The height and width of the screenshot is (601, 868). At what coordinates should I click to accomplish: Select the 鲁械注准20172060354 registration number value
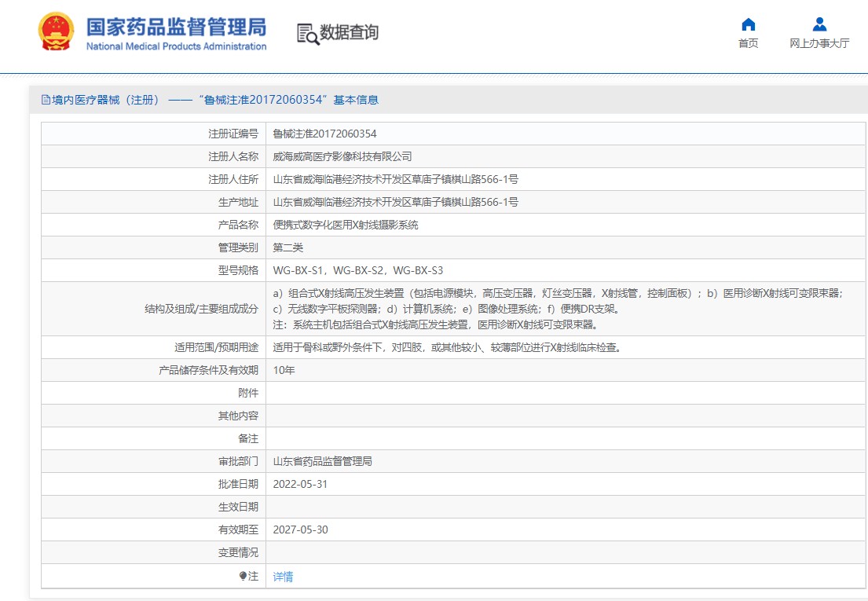(324, 134)
